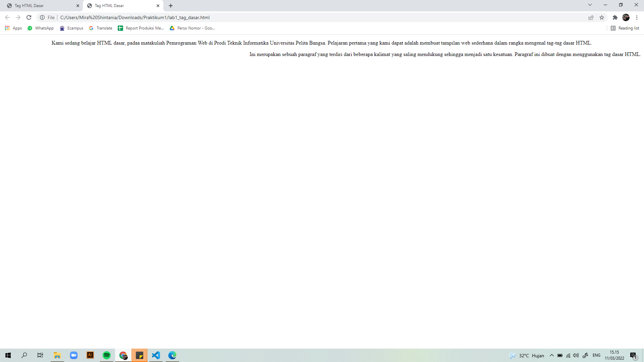This screenshot has width=644, height=362.
Task: Open the Translate bookmark
Action: [x=101, y=28]
